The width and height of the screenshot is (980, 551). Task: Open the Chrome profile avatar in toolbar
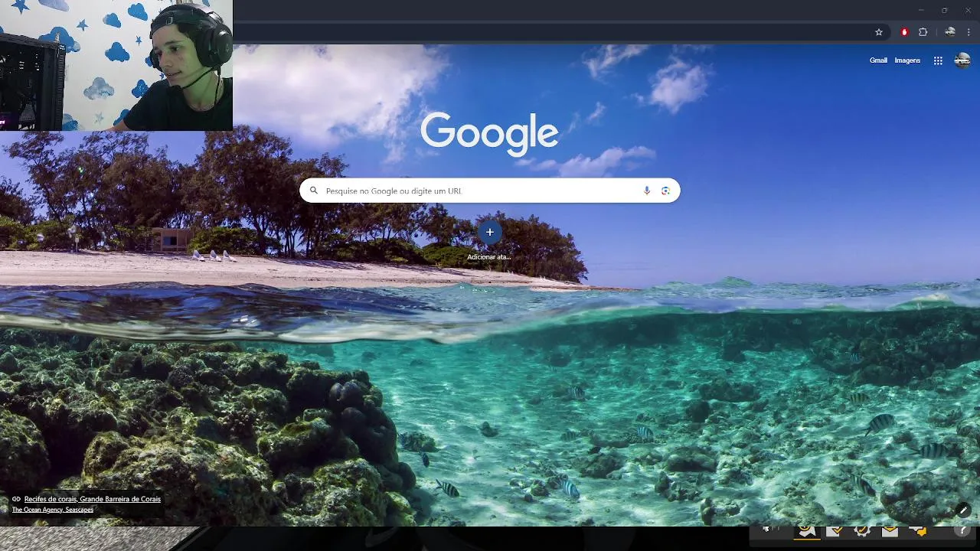pyautogui.click(x=950, y=32)
